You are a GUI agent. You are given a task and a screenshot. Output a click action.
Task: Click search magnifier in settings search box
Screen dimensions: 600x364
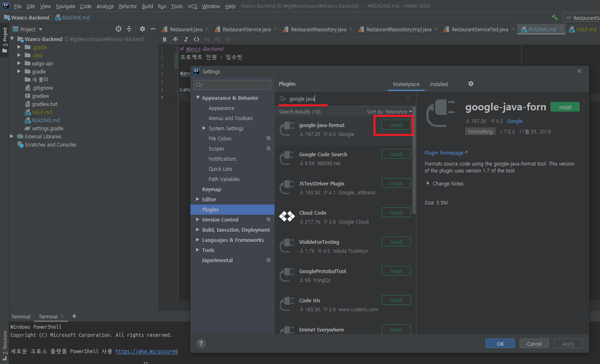[199, 84]
